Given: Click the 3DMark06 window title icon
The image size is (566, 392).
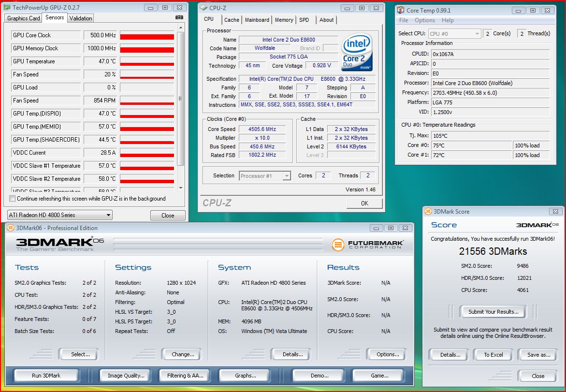Looking at the screenshot, I should (11, 228).
